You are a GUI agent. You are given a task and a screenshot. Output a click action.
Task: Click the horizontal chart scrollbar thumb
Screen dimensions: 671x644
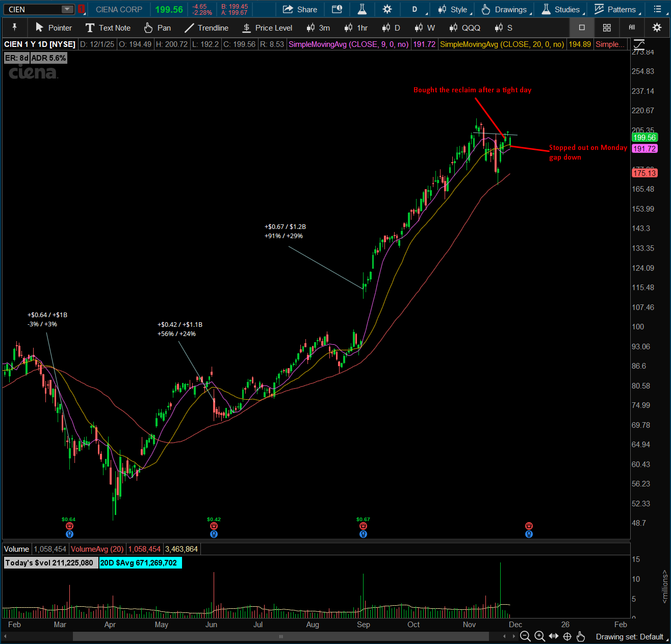point(280,636)
